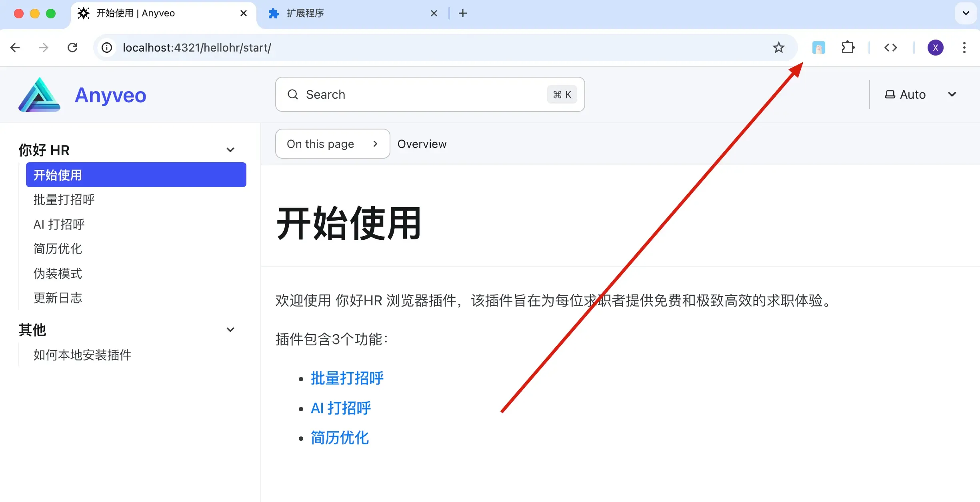This screenshot has width=980, height=502.
Task: Click the search magnifier in the search bar
Action: (x=293, y=94)
